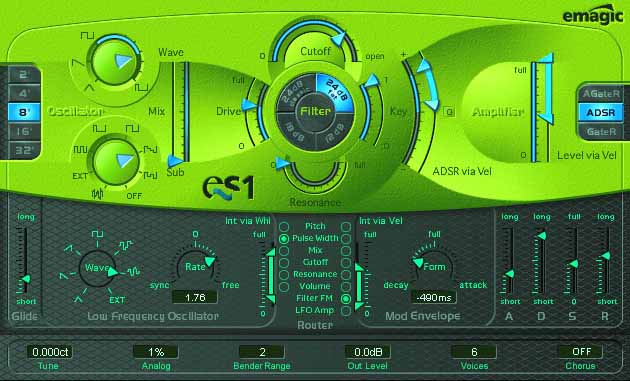Set sub oscillator dial to OFF
The width and height of the screenshot is (630, 381).
(134, 196)
